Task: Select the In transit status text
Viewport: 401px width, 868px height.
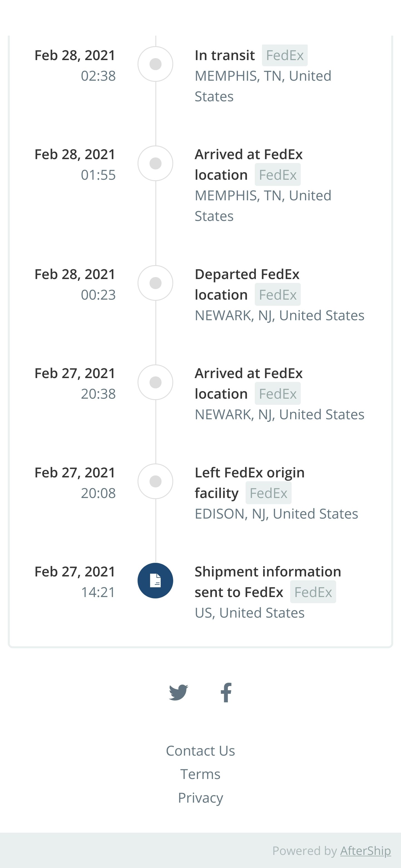Action: pyautogui.click(x=225, y=55)
